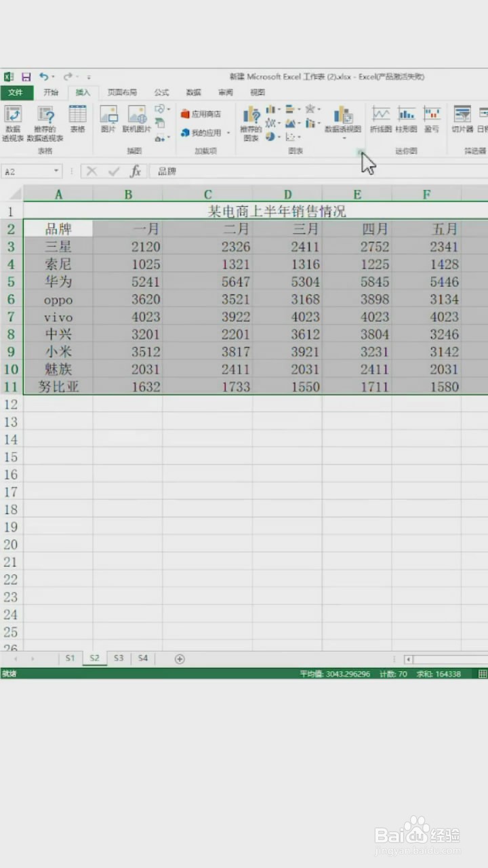488x868 pixels.
Task: Click the 华为 cell
Action: tap(58, 281)
